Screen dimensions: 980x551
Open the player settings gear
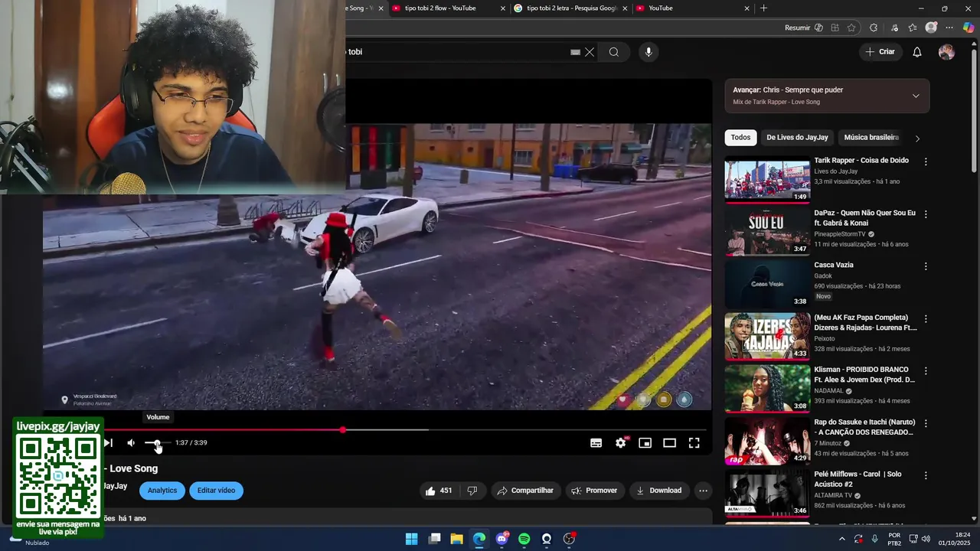pyautogui.click(x=621, y=442)
